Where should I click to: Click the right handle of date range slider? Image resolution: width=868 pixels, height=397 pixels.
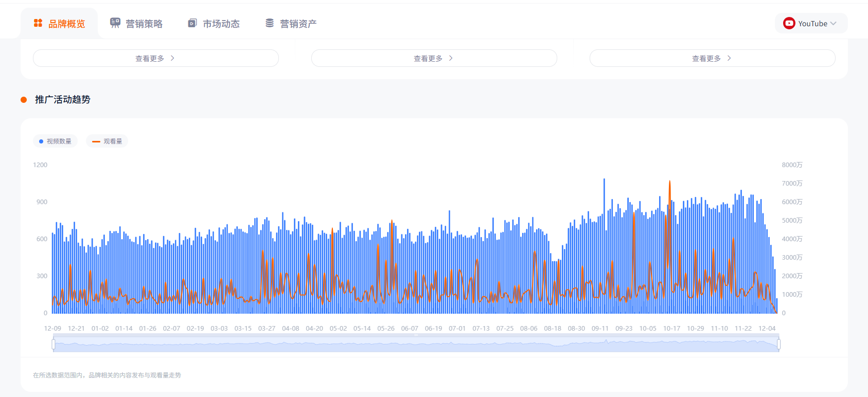(778, 344)
